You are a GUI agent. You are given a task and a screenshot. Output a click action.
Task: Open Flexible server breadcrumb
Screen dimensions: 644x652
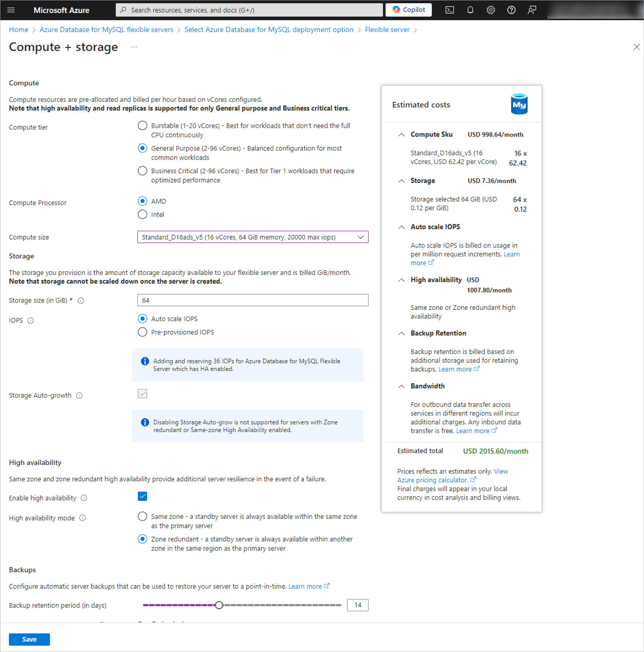coord(387,30)
